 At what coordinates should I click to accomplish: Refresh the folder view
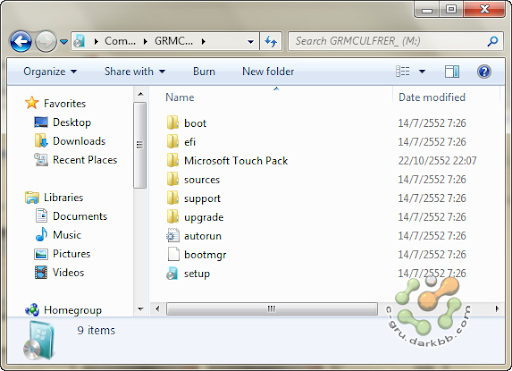271,41
